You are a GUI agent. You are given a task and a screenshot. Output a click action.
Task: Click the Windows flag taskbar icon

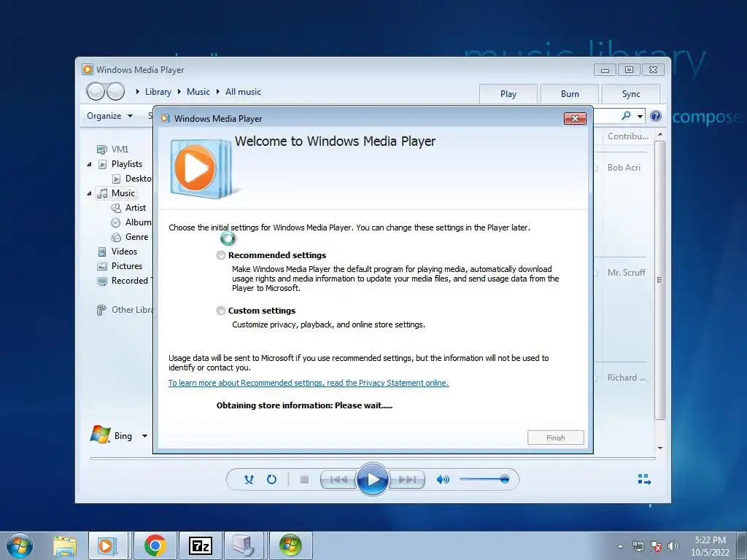[x=290, y=545]
